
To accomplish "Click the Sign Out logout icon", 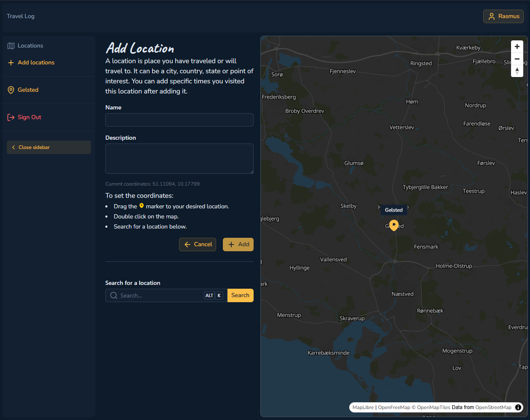I will (x=11, y=117).
